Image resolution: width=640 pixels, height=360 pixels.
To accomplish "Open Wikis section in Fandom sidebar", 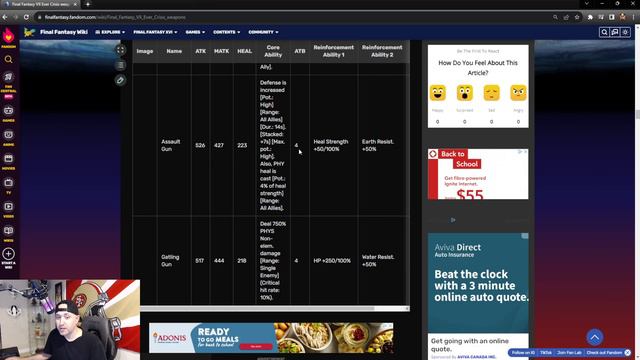I will click(9, 233).
